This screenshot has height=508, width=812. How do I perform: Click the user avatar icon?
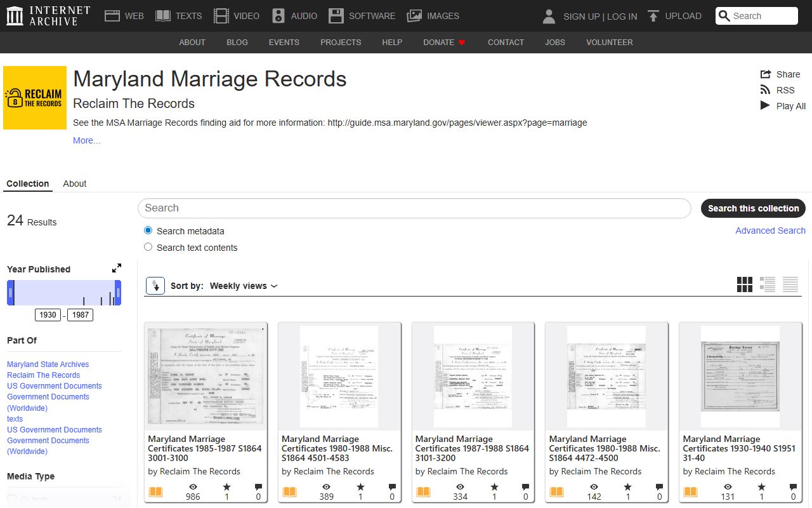549,17
